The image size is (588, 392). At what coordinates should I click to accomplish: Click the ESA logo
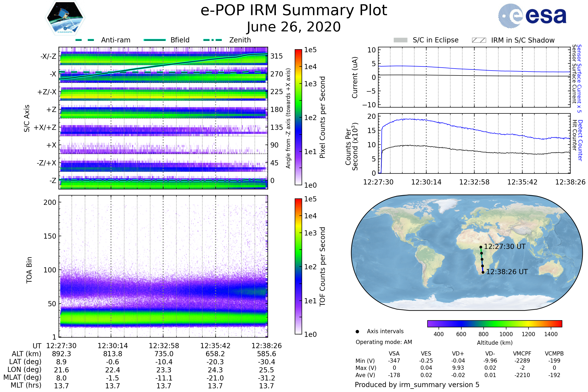(532, 16)
